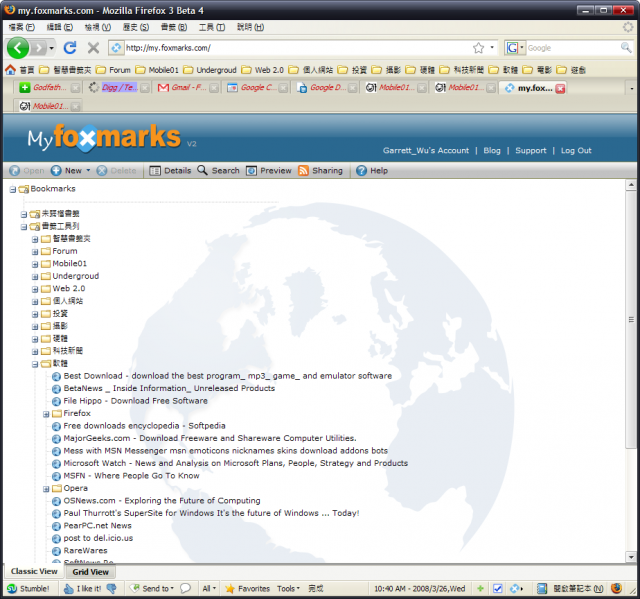Click the vertical scrollbar thumb
640x599 pixels.
coord(631,319)
